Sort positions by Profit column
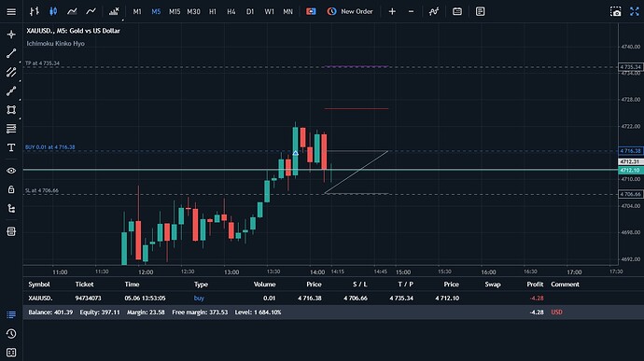This screenshot has width=644, height=361. pyautogui.click(x=535, y=285)
